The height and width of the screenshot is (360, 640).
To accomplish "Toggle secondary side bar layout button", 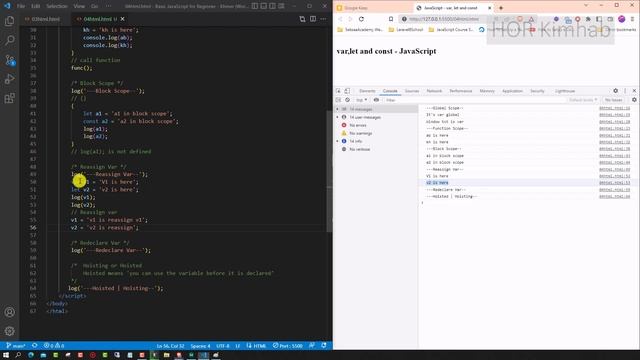I will coord(272,6).
